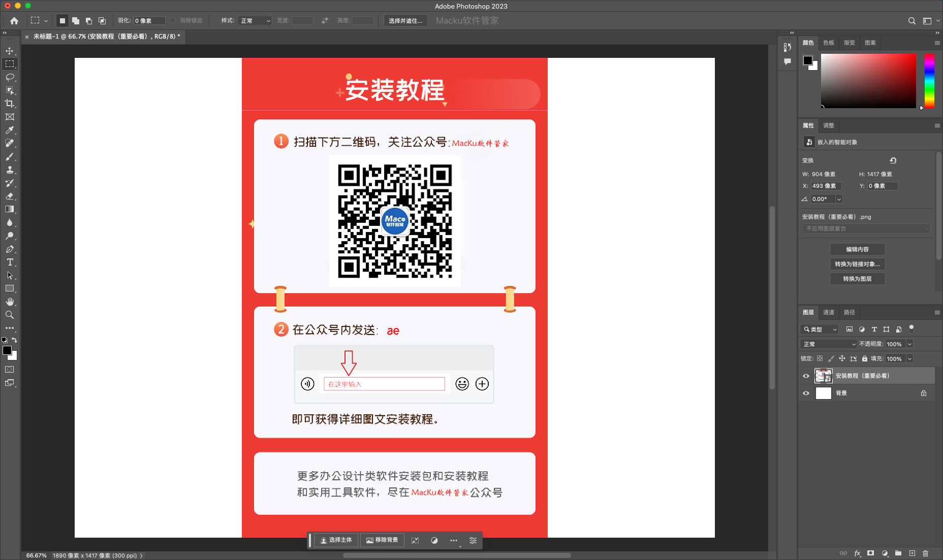Select the Gradient tool
This screenshot has height=560, width=943.
pyautogui.click(x=10, y=209)
